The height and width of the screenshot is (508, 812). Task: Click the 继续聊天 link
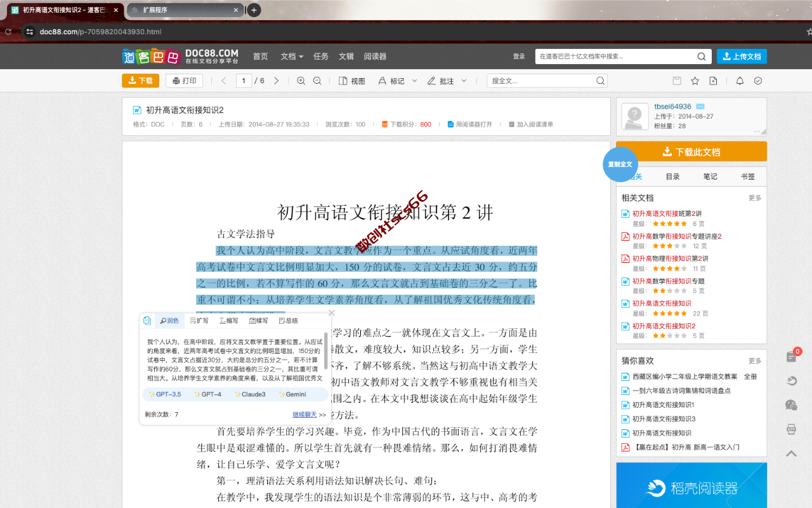tap(304, 415)
